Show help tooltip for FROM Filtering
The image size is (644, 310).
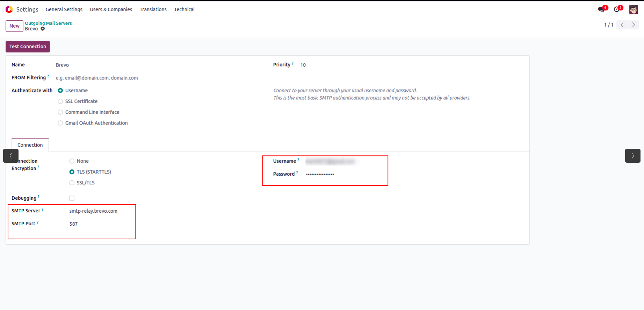(48, 76)
